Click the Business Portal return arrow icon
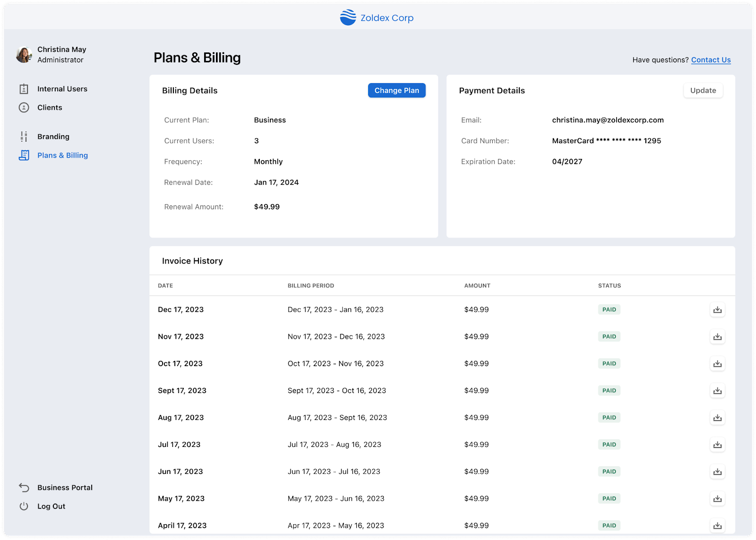 click(x=24, y=487)
